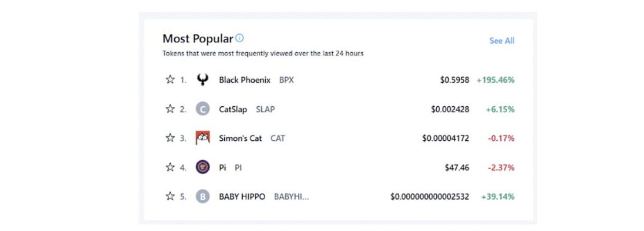Star the Pi token
Image resolution: width=644 pixels, height=231 pixels.
pyautogui.click(x=170, y=167)
